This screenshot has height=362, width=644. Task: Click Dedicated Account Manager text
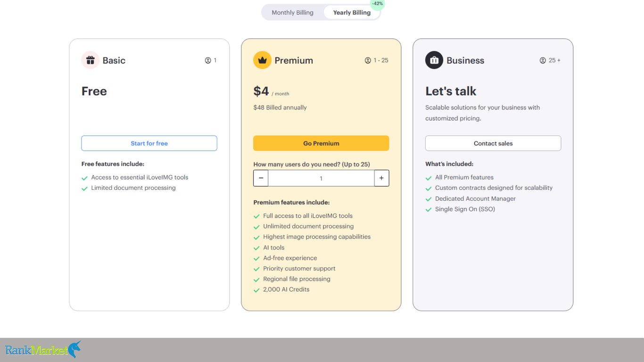pyautogui.click(x=475, y=199)
